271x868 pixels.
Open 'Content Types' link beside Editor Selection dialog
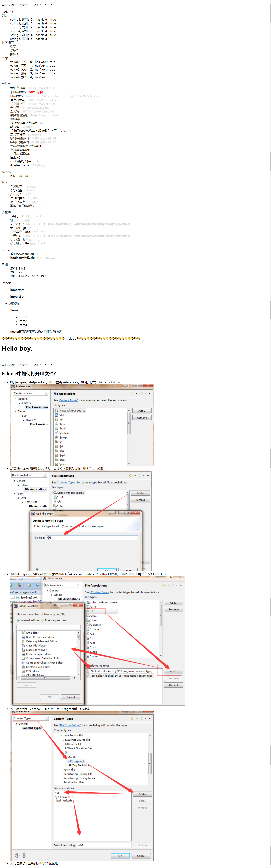point(100,592)
